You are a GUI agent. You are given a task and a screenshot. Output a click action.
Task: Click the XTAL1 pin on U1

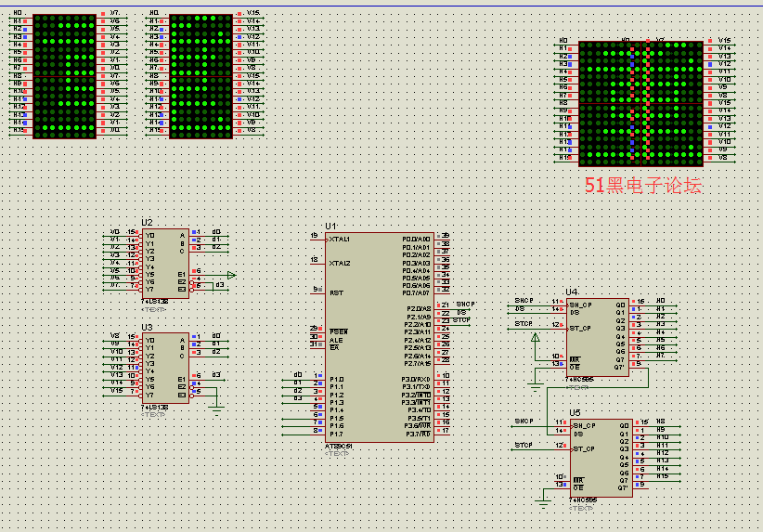[x=340, y=240]
